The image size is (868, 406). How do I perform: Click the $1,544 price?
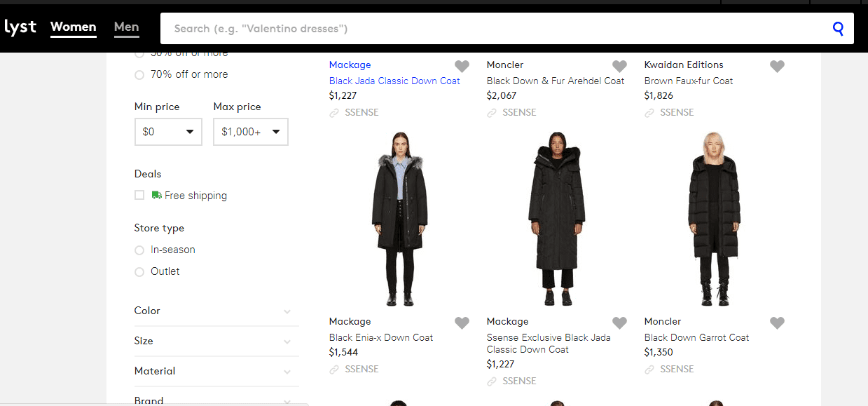click(x=343, y=353)
